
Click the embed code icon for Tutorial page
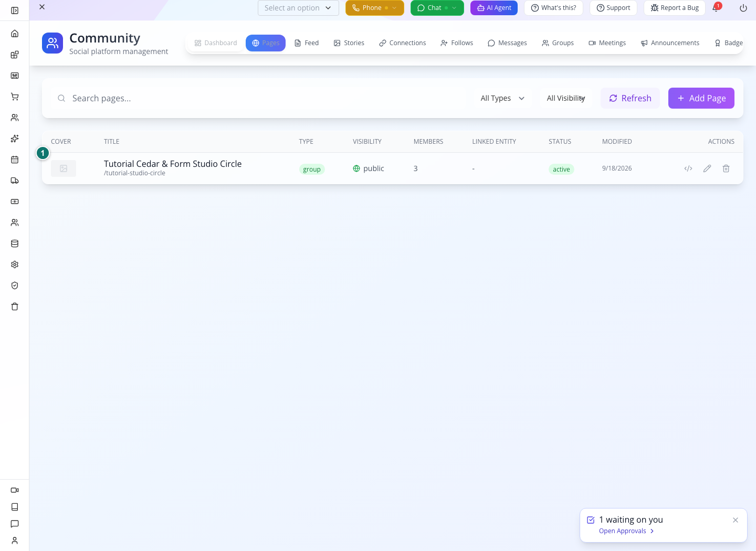coord(688,168)
